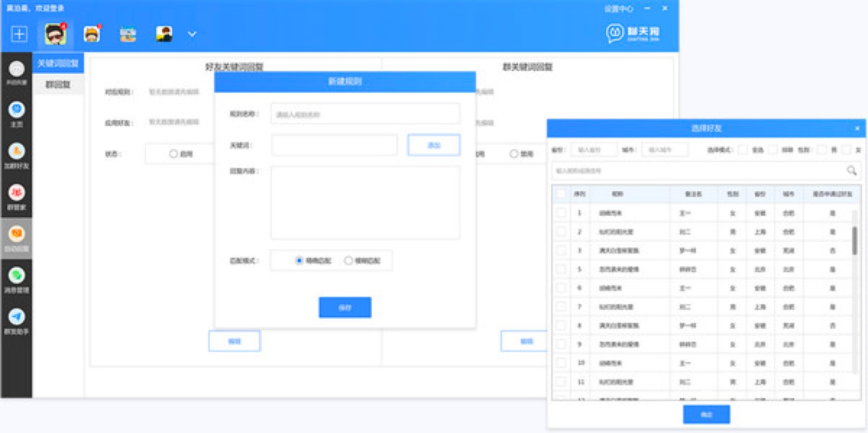Focus the reply content text area
The width and height of the screenshot is (868, 433).
tap(365, 202)
